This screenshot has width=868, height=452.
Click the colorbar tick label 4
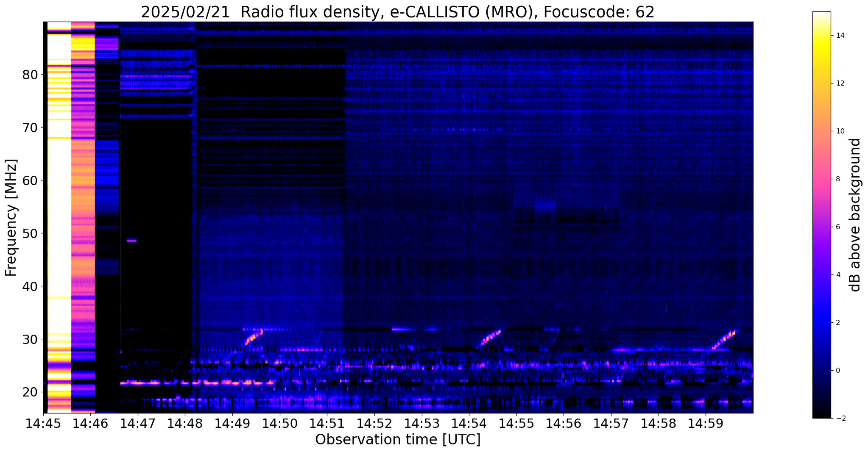837,275
